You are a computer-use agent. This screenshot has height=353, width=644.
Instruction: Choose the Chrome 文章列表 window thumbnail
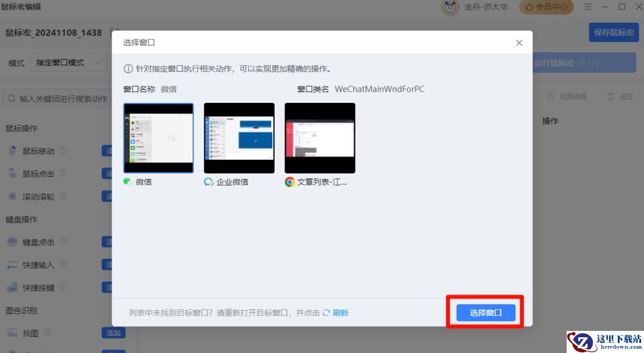pos(319,138)
